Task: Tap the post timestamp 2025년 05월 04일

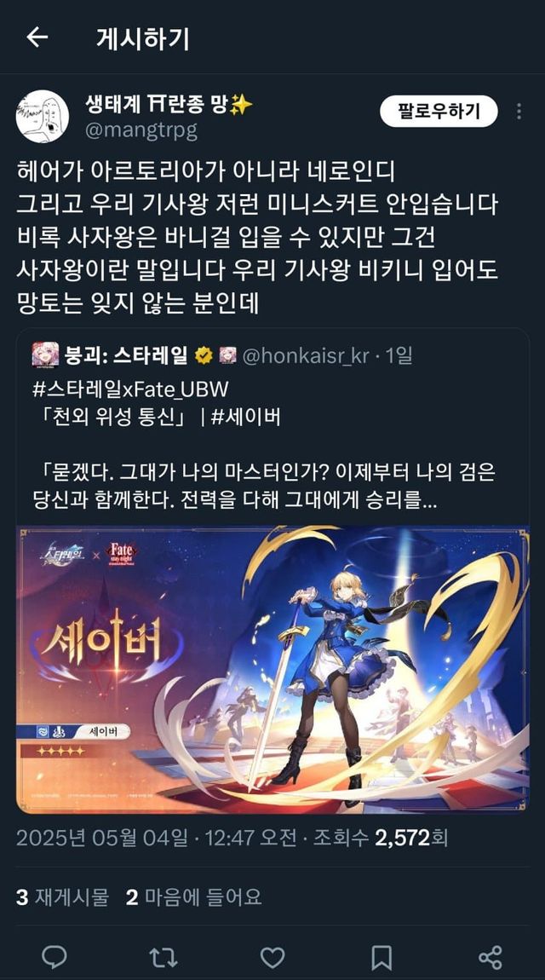Action: (x=101, y=838)
